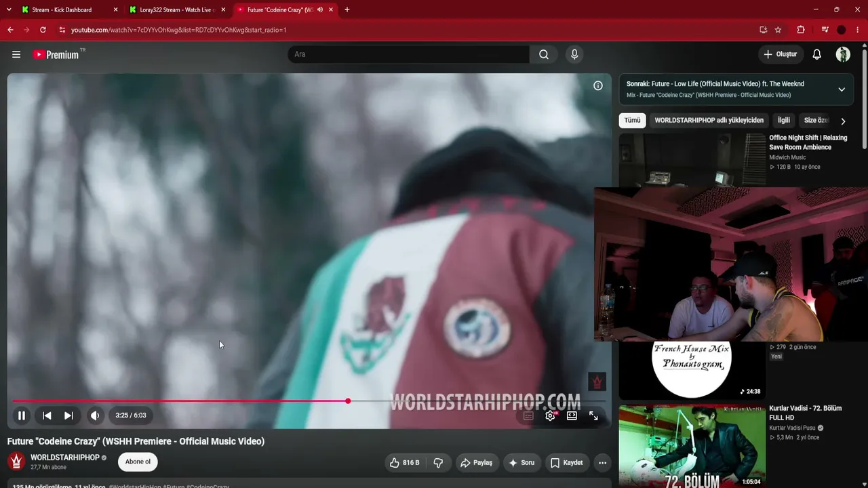This screenshot has height=488, width=868.
Task: Open the tab search dropdown
Action: [8, 10]
